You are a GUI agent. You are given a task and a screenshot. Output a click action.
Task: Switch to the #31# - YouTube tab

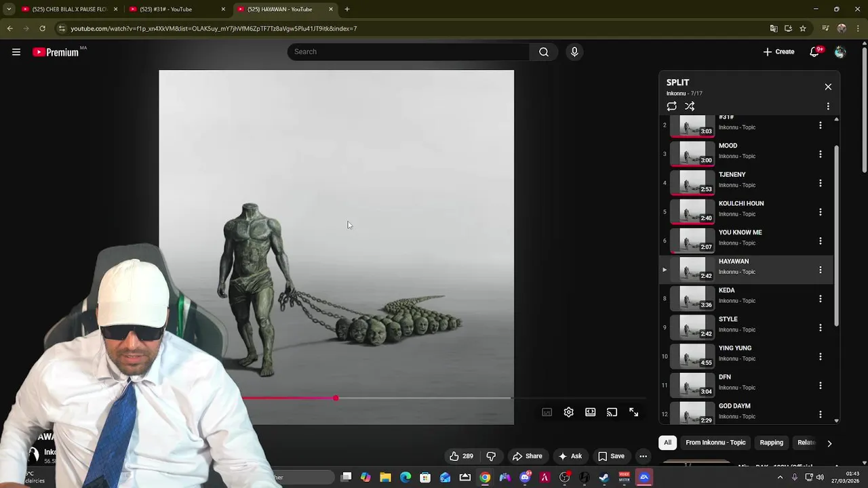pyautogui.click(x=178, y=9)
